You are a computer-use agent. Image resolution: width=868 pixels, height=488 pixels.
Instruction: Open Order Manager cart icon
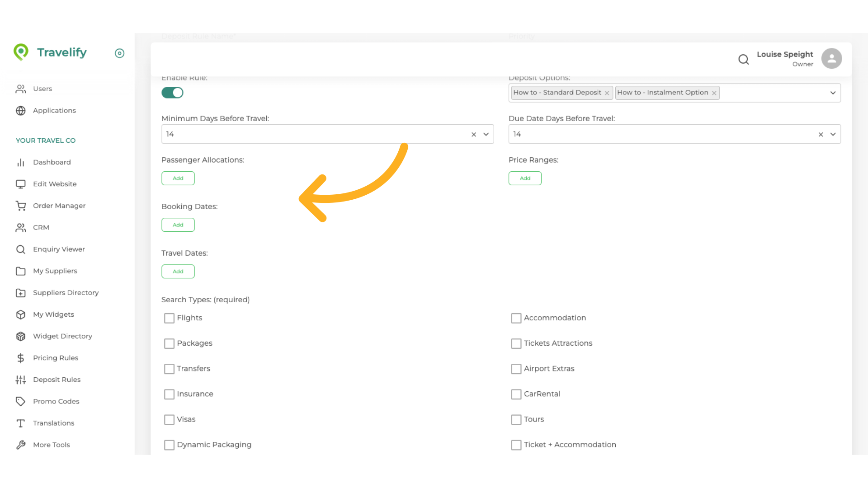21,206
